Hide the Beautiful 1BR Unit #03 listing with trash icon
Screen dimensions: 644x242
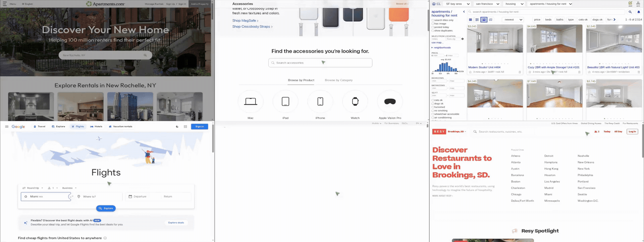[x=639, y=72]
